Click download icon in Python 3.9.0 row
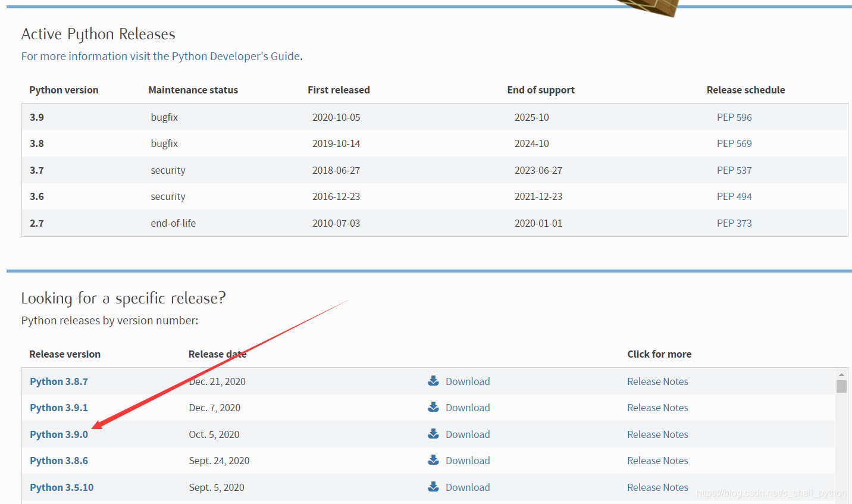This screenshot has width=852, height=504. (x=433, y=434)
